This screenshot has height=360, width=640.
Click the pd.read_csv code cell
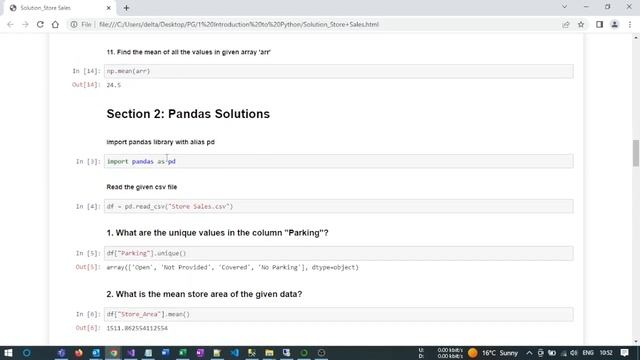[338, 206]
